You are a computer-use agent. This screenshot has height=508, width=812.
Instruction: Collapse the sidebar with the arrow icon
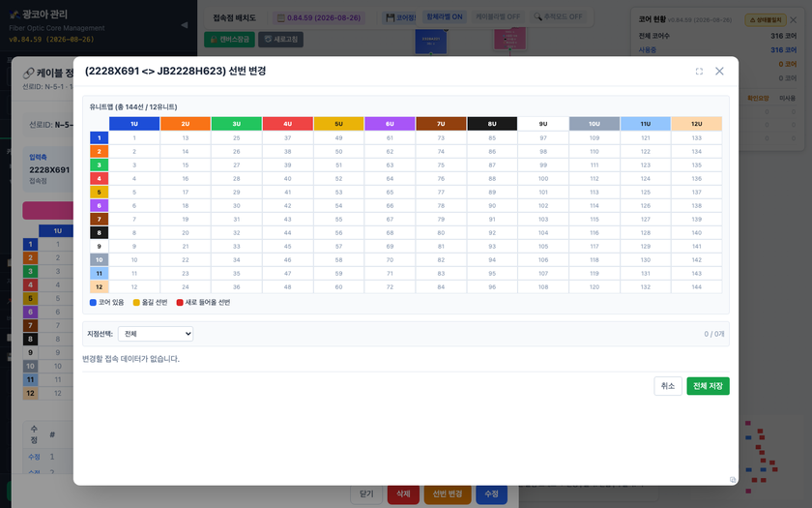tap(185, 24)
